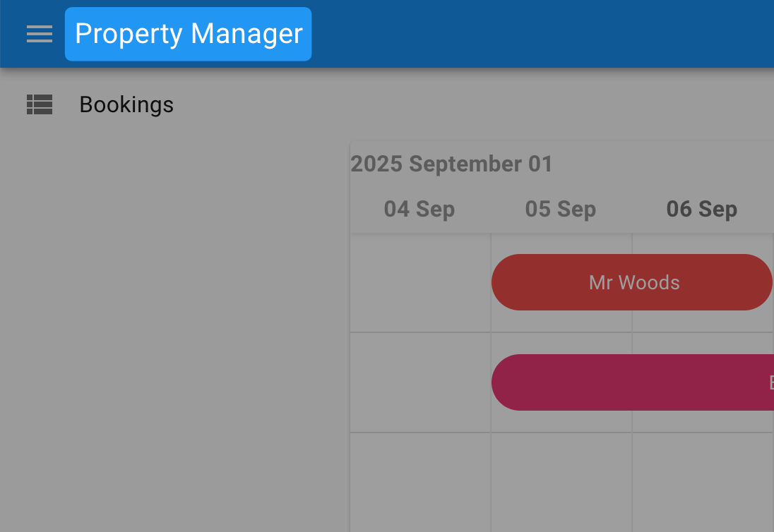The image size is (774, 532).
Task: Select the 04 Sep column header
Action: (419, 209)
